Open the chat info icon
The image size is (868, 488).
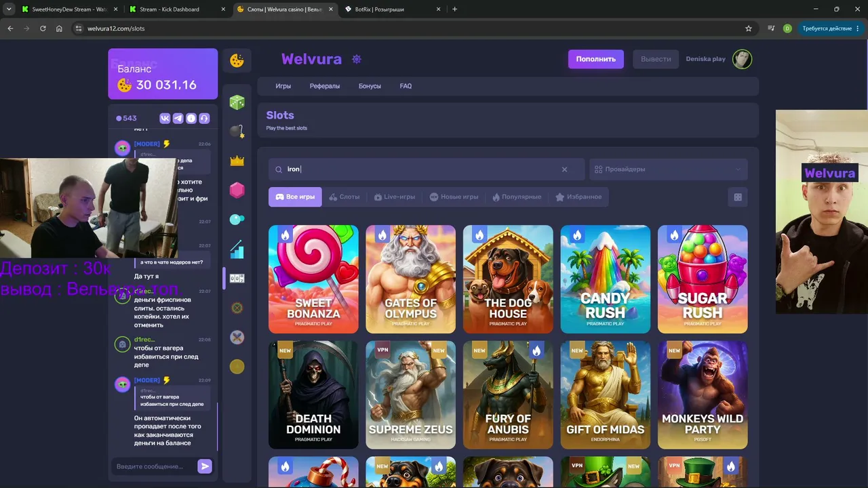(191, 118)
